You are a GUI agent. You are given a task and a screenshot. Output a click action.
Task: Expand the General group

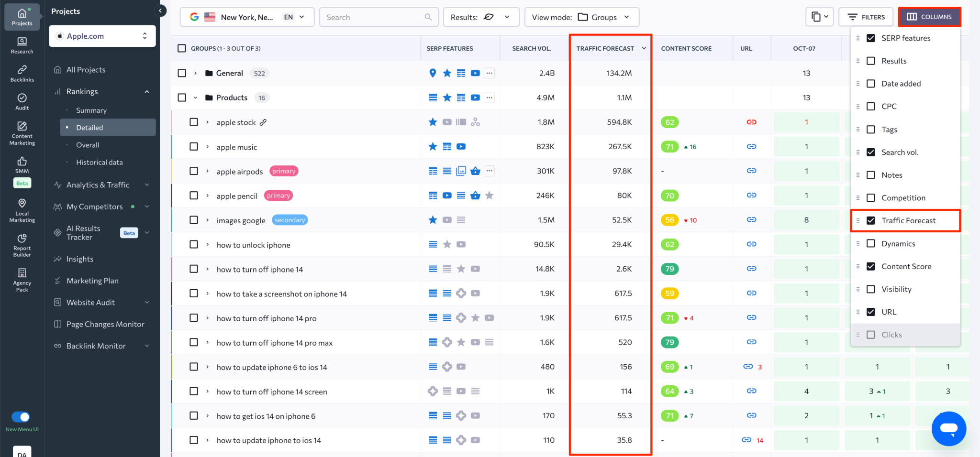click(195, 73)
